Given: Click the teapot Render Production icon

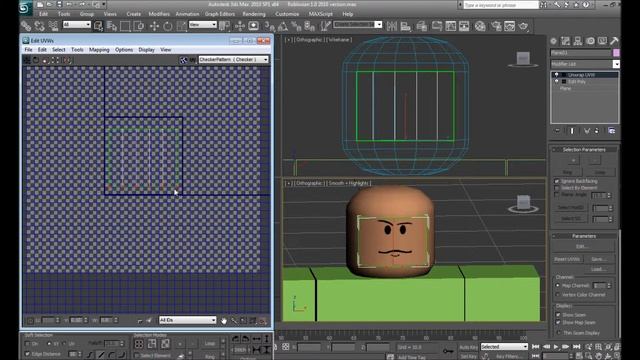Looking at the screenshot, I should 524,26.
